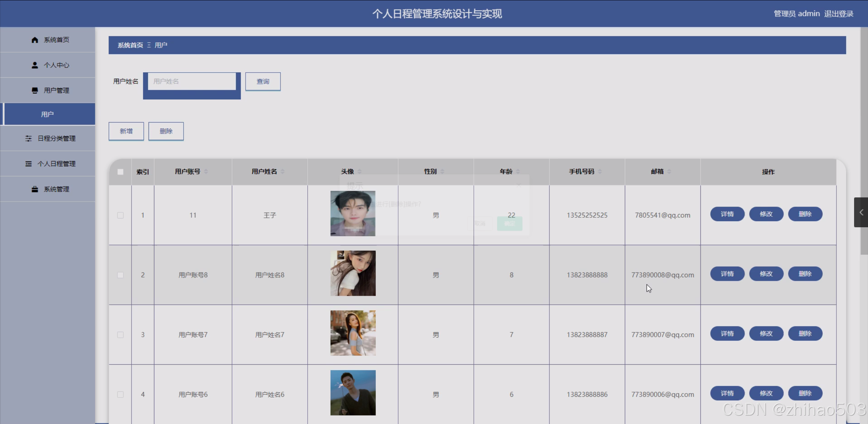Open 系统首页 breadcrumb link
This screenshot has height=424, width=868.
[130, 45]
